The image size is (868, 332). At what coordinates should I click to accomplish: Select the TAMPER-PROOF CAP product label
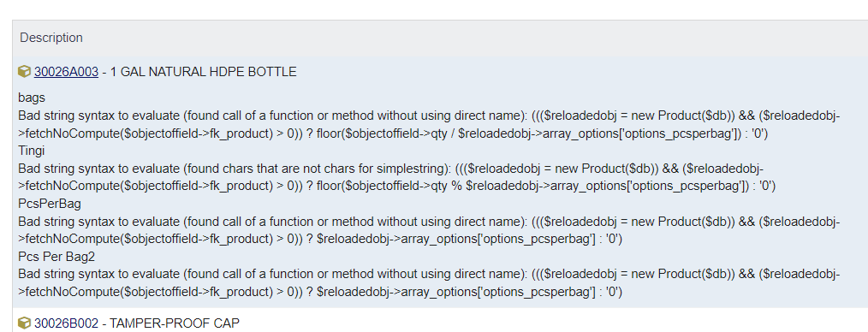point(175,323)
